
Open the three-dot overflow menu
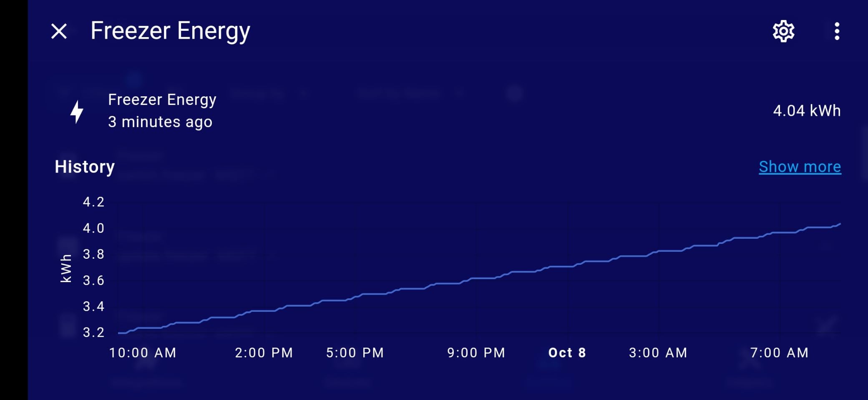(x=837, y=31)
